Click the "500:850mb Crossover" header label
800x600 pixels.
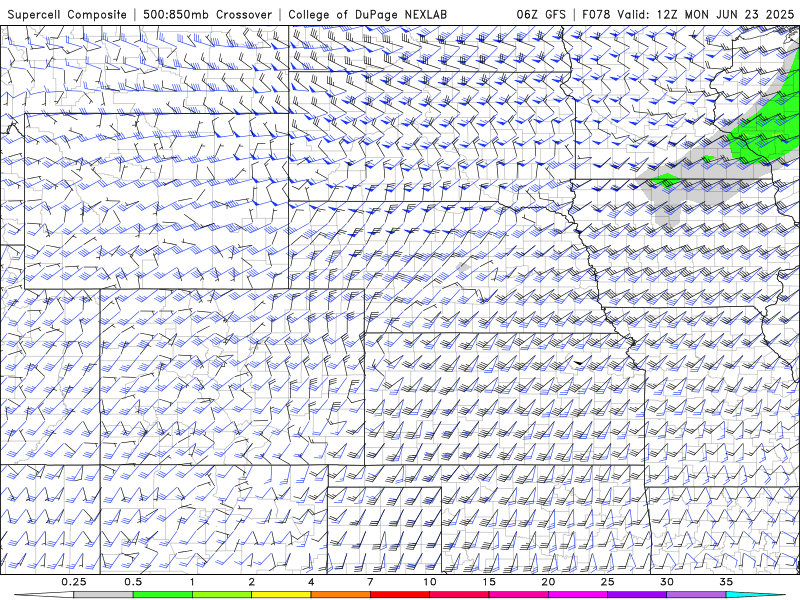(207, 14)
